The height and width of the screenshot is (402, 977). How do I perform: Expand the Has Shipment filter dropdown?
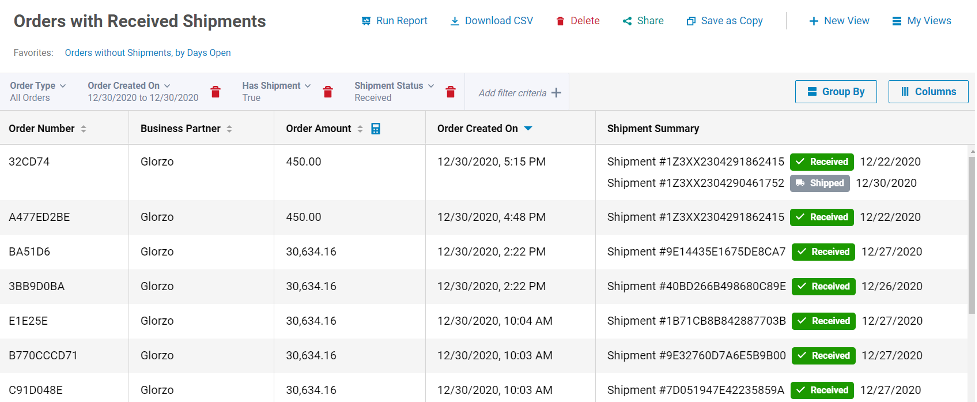(x=277, y=86)
